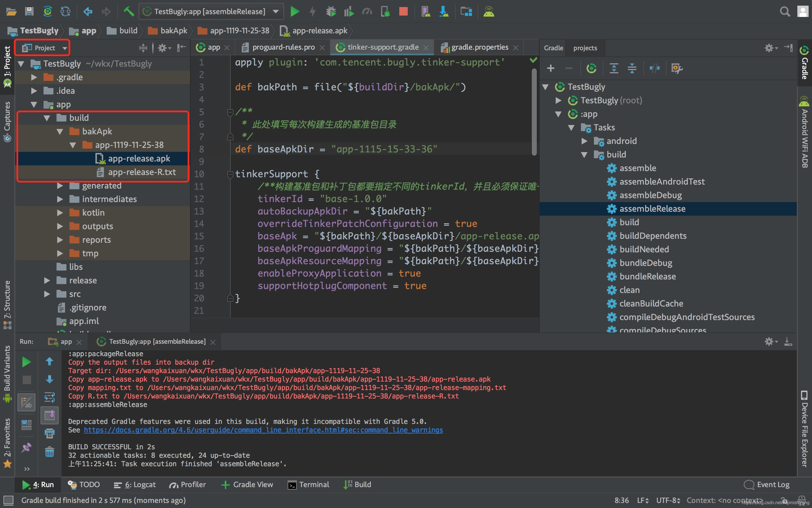
Task: Toggle soft-wrap in Run console
Action: [49, 397]
